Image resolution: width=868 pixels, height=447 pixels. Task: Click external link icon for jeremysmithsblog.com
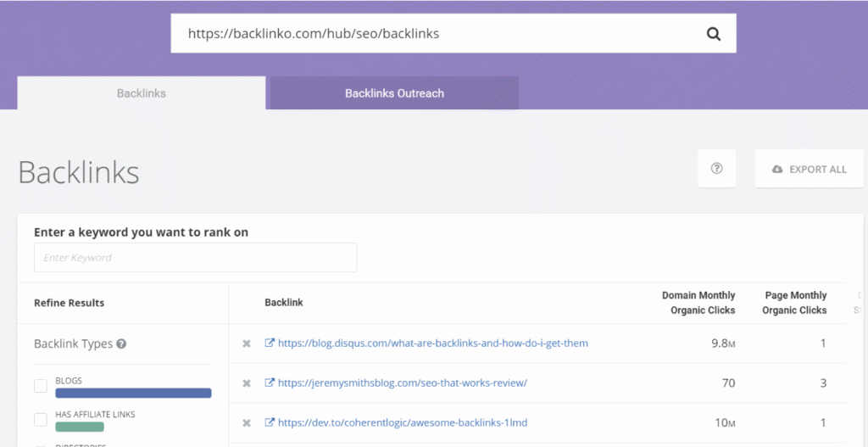tap(270, 383)
